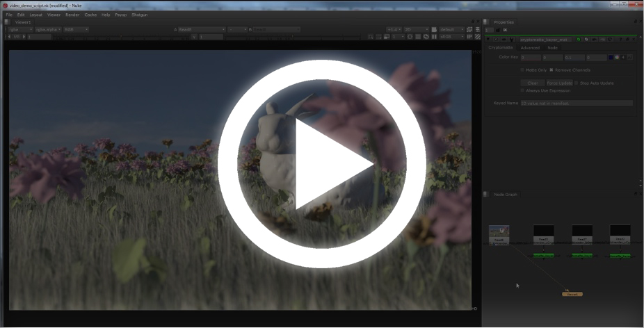Open the 2D view mode dropdown
Viewport: 644px width, 328px height.
point(416,30)
